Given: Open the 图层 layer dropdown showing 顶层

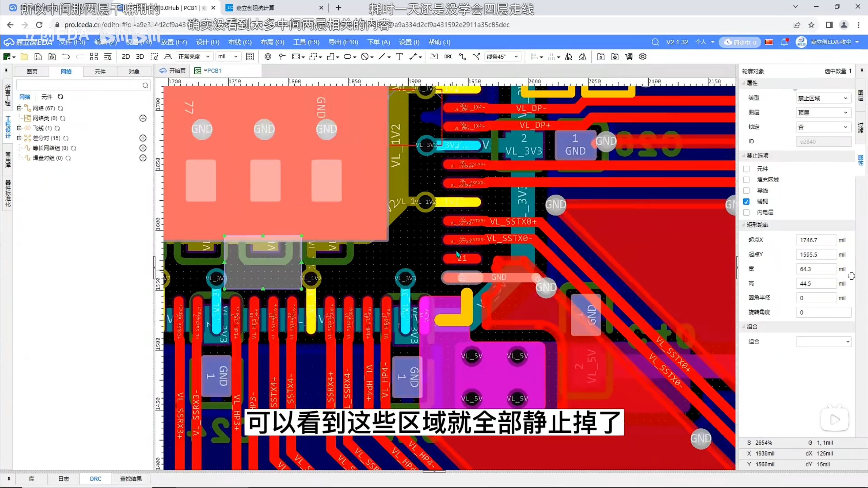Looking at the screenshot, I should pos(823,113).
